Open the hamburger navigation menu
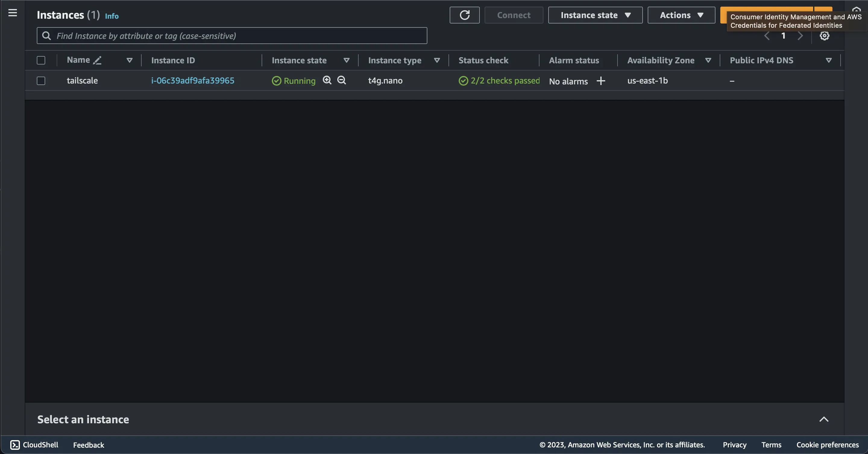The image size is (868, 454). pos(12,13)
